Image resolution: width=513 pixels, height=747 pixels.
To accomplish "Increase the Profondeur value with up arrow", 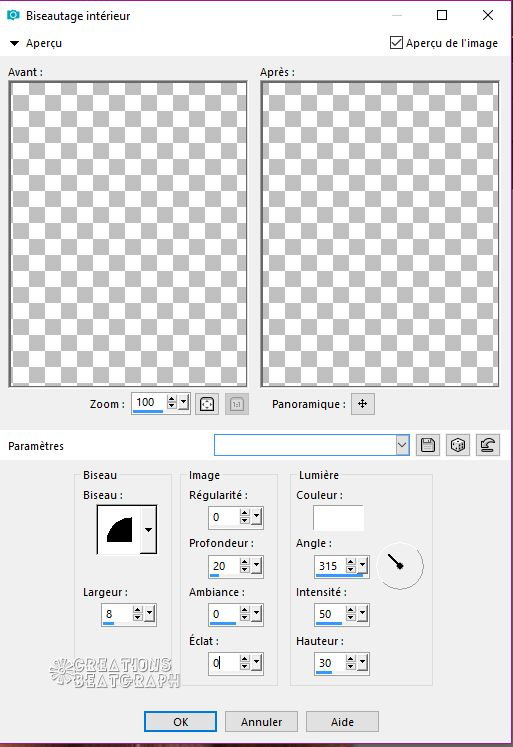I will point(245,562).
